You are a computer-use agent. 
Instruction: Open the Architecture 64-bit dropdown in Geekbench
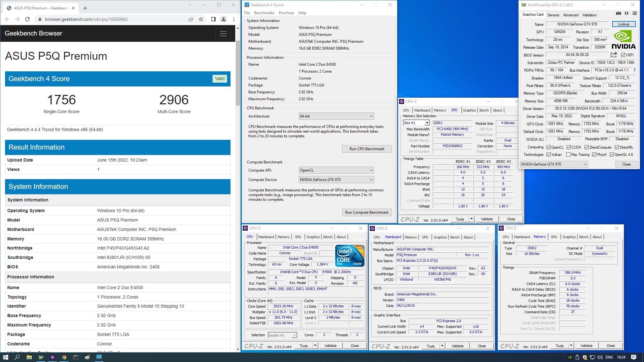point(336,116)
